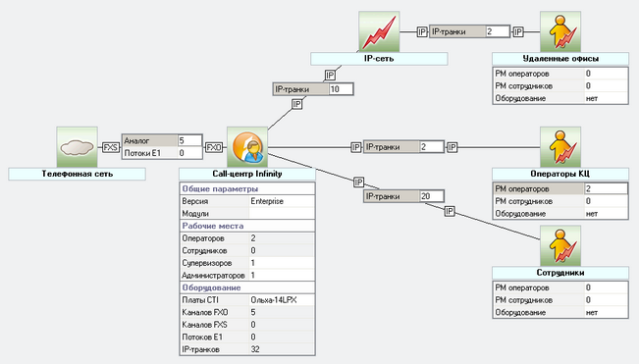
Task: Click the Операторы КЦ title label
Action: (x=560, y=174)
